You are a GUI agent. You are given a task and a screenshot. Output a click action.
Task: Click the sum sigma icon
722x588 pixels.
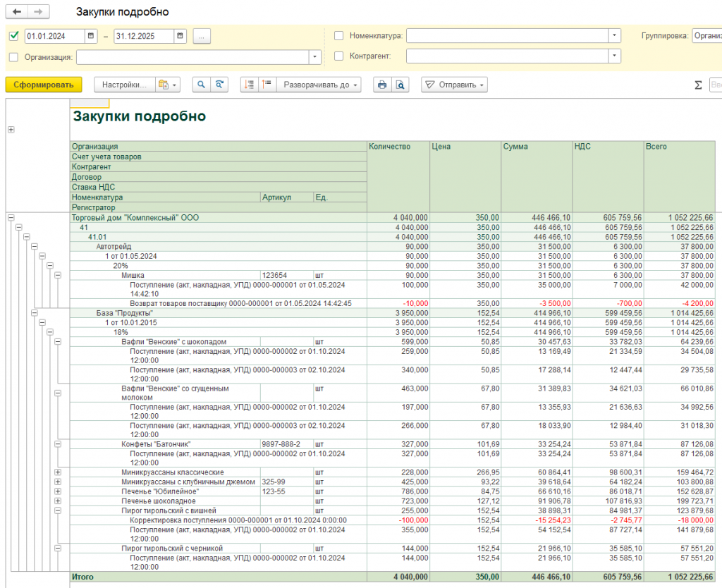[698, 85]
